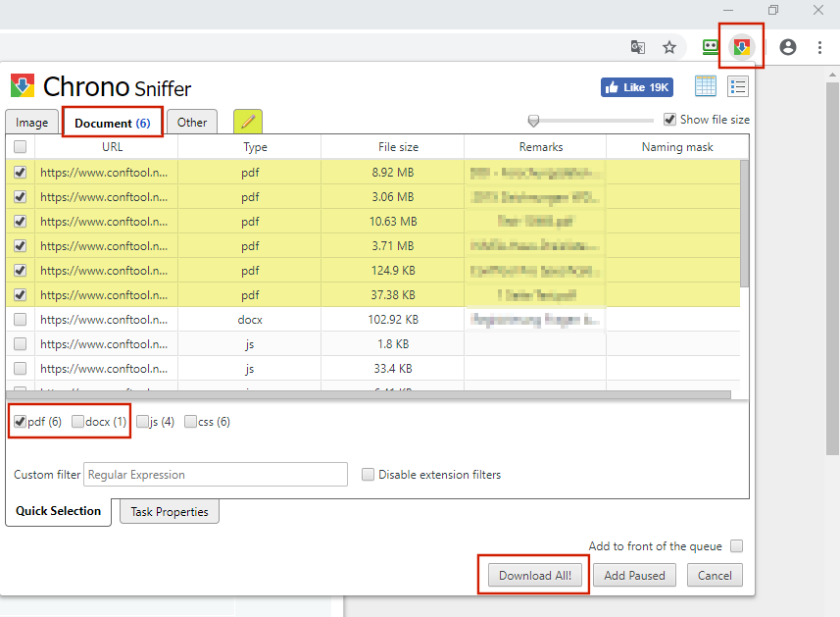This screenshot has width=840, height=617.
Task: Uncheck the 3.71 MB pdf row checkbox
Action: pos(21,246)
